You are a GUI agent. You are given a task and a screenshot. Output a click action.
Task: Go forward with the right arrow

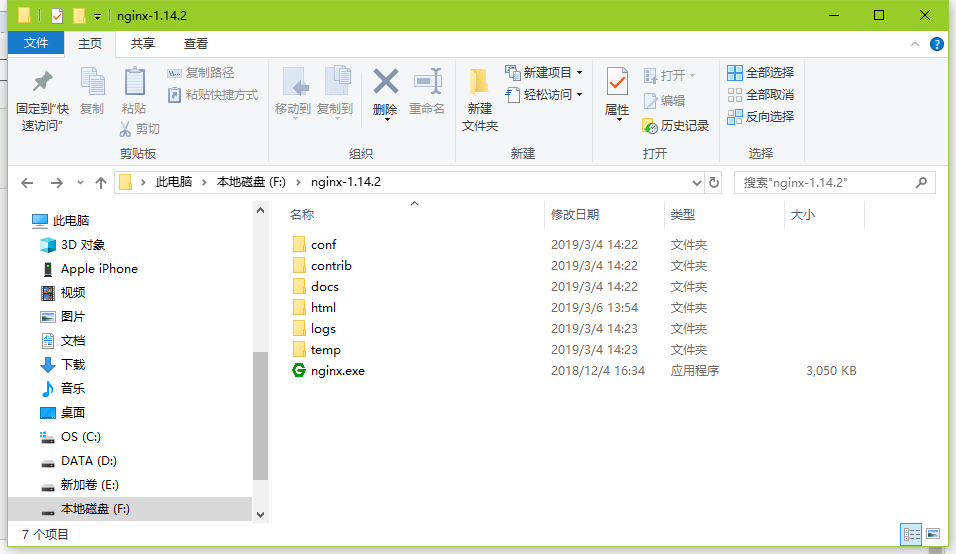[56, 183]
